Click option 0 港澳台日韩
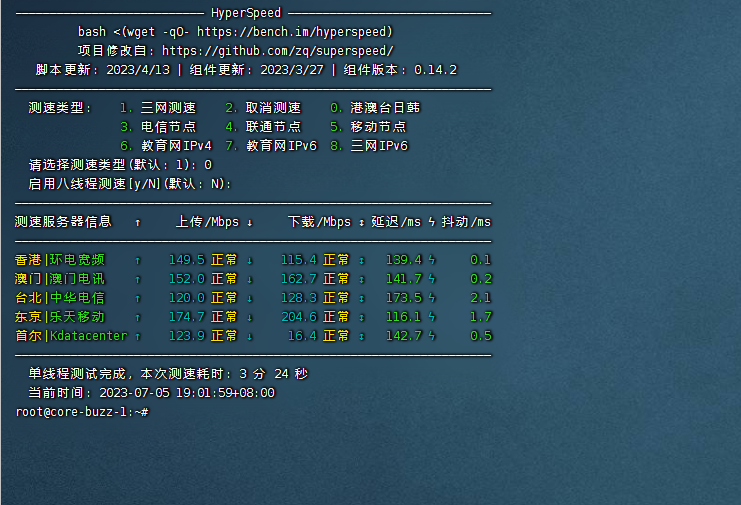Image resolution: width=741 pixels, height=505 pixels. point(375,108)
